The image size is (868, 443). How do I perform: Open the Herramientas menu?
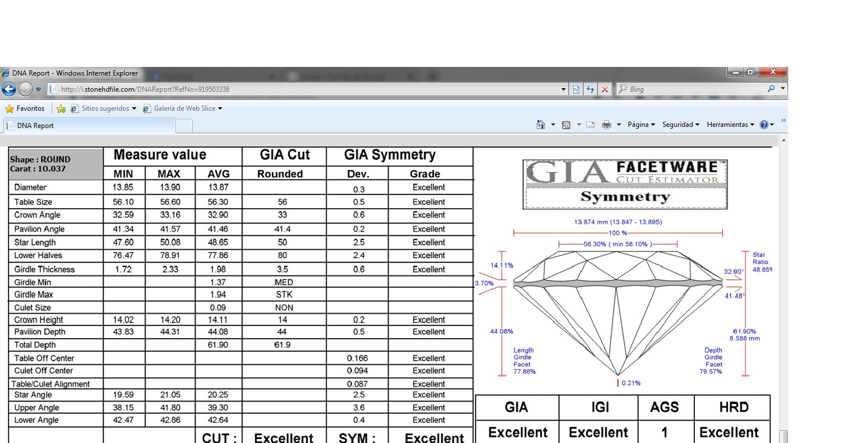730,125
